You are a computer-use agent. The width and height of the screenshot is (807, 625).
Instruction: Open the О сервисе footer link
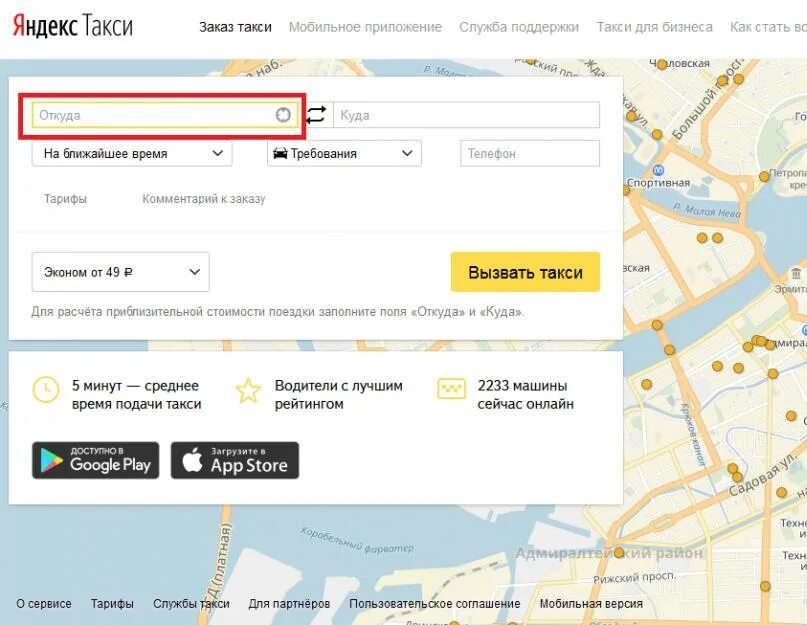(x=44, y=603)
